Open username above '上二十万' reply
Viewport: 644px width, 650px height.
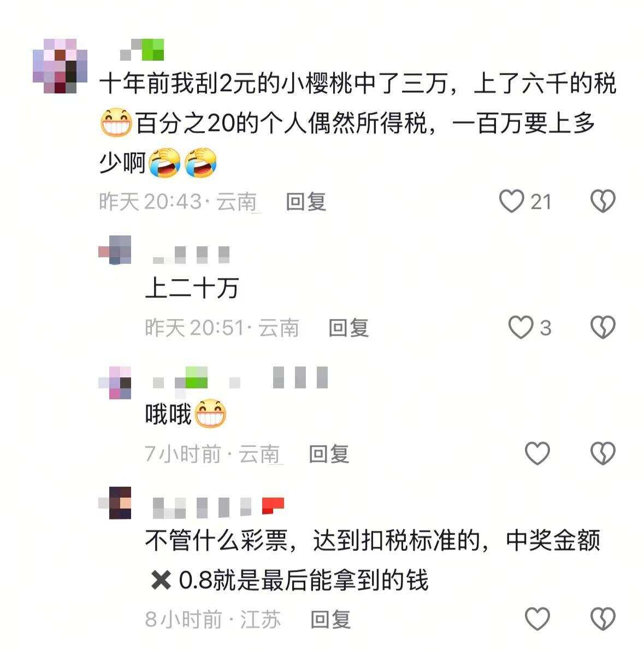[x=191, y=255]
